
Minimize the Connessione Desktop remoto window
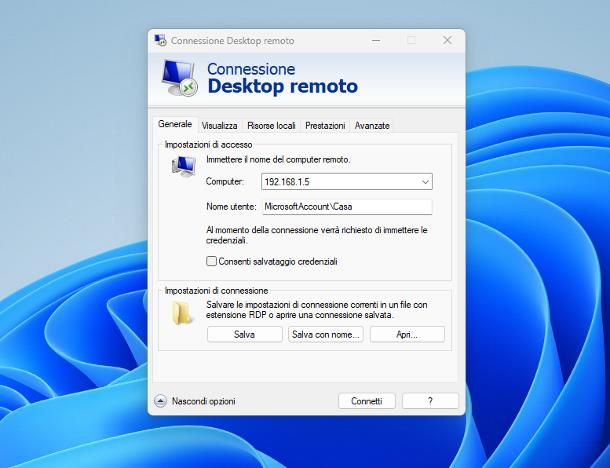pyautogui.click(x=376, y=40)
